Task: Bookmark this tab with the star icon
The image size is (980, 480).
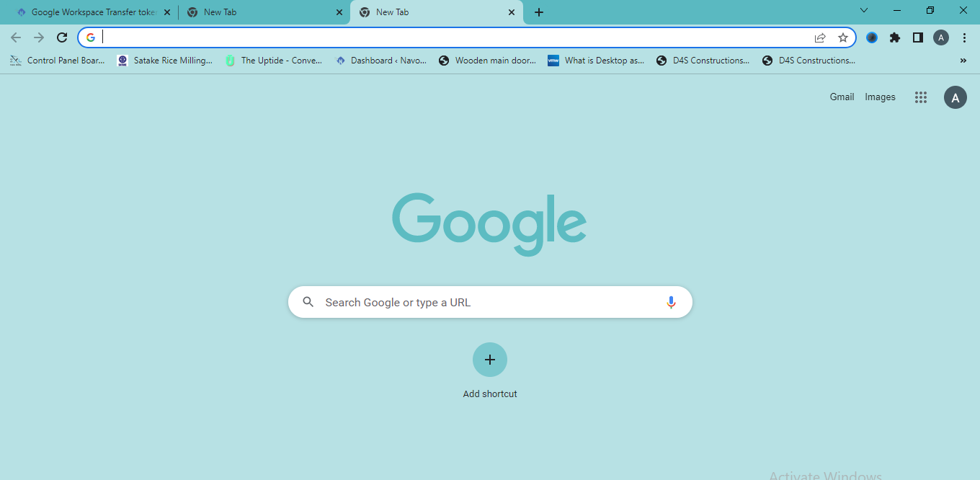Action: (x=842, y=37)
